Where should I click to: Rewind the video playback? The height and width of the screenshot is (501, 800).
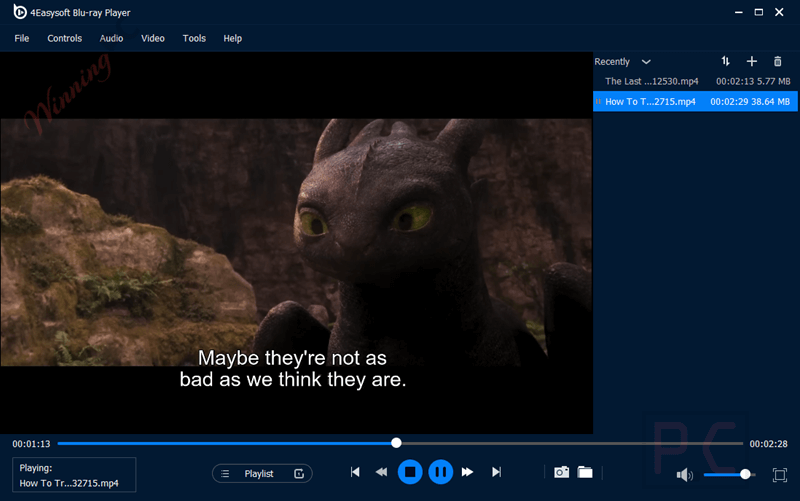click(x=381, y=472)
